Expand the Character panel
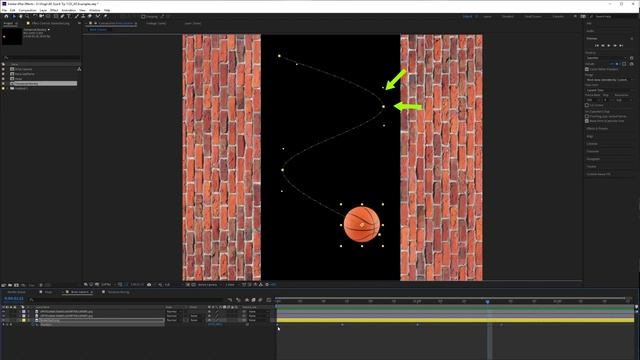 592,151
